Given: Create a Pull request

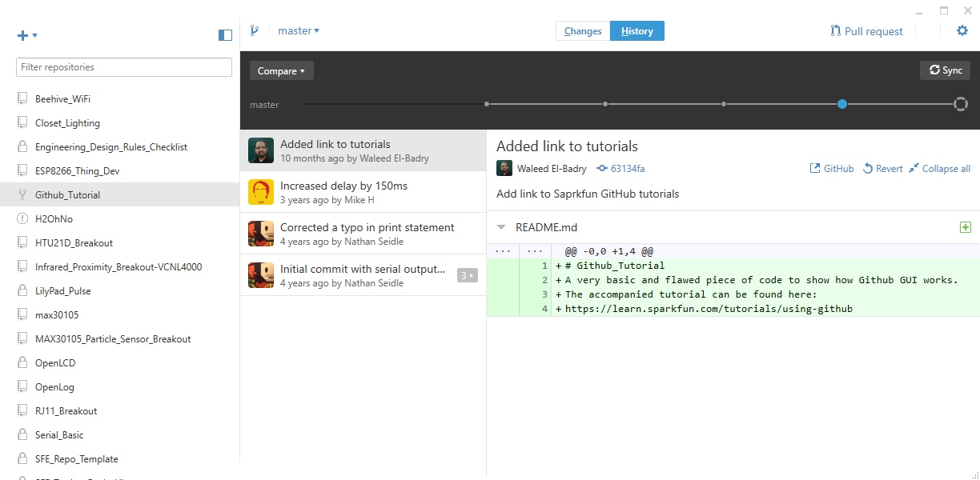Looking at the screenshot, I should click(x=867, y=31).
